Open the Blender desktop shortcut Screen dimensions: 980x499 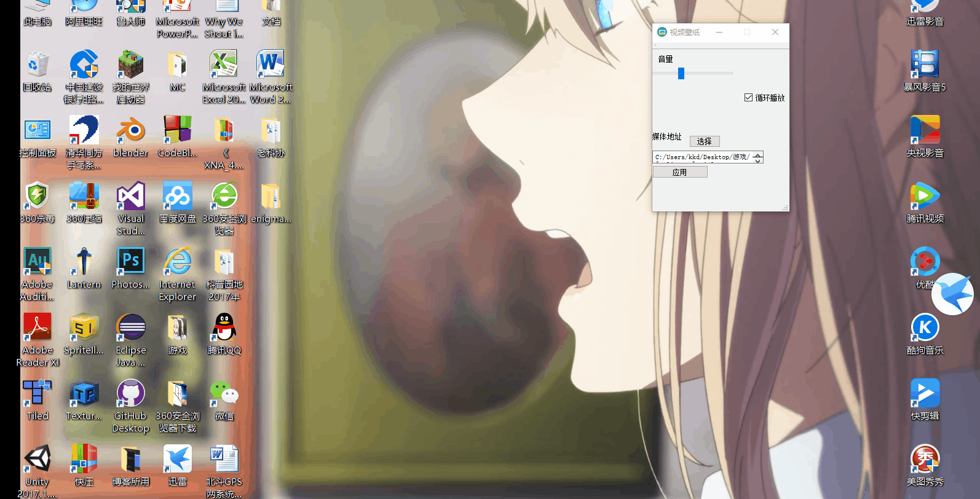click(131, 130)
